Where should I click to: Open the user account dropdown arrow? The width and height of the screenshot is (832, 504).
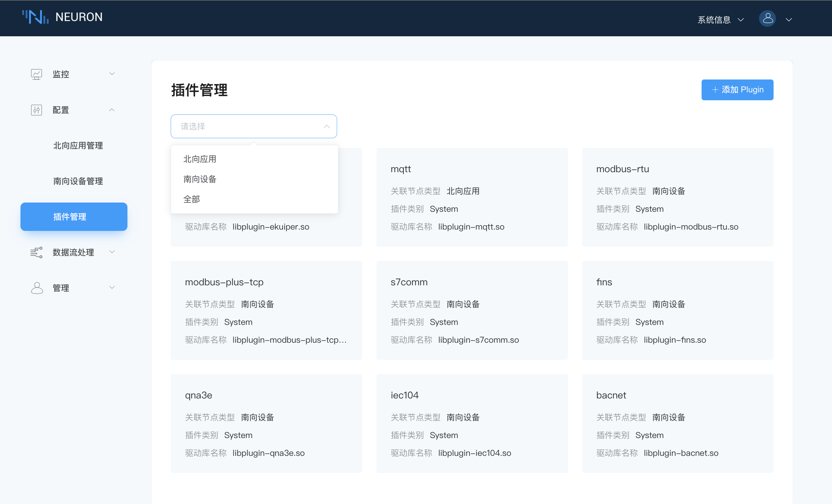click(789, 20)
